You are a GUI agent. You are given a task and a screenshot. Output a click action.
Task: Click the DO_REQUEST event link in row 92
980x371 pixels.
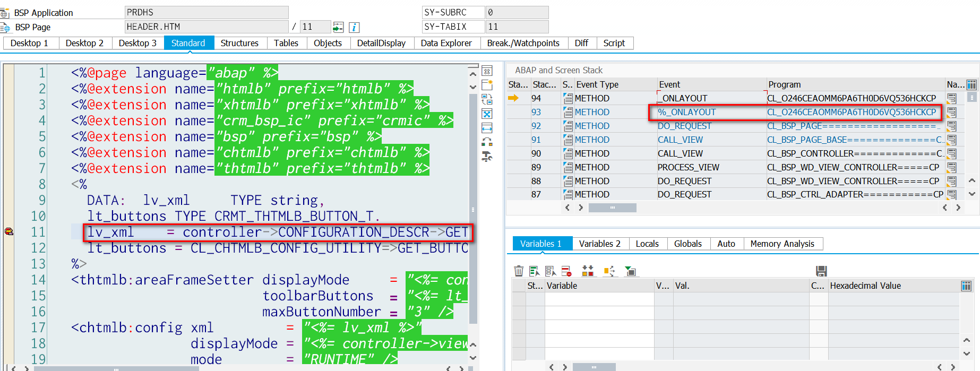point(684,126)
